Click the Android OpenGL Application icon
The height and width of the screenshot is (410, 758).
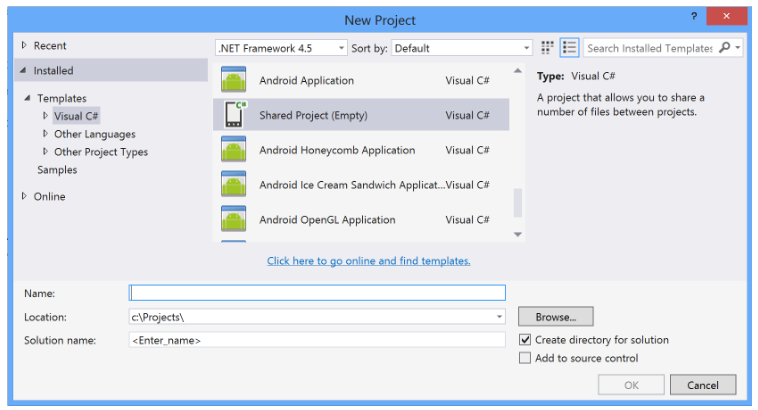coord(233,219)
